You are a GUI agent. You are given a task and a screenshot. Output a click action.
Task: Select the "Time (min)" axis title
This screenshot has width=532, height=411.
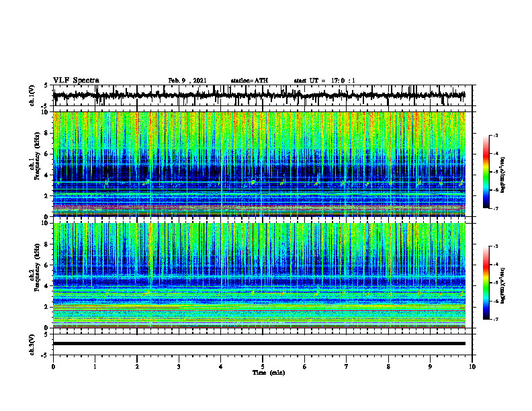[269, 373]
